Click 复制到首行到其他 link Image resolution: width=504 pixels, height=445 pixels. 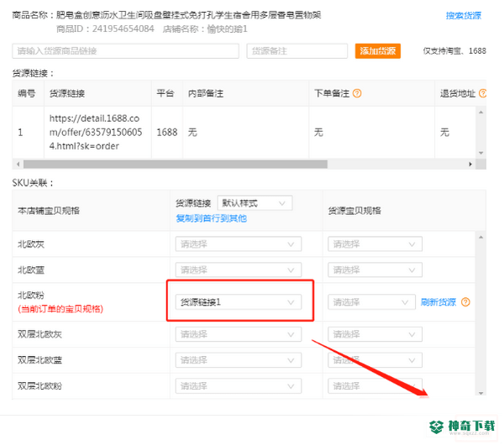point(211,218)
